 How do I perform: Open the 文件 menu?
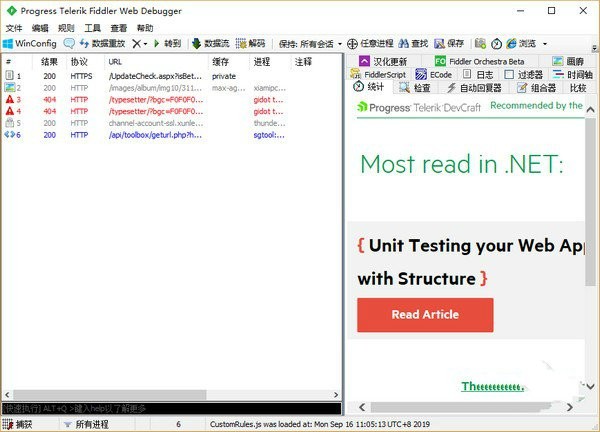point(14,28)
